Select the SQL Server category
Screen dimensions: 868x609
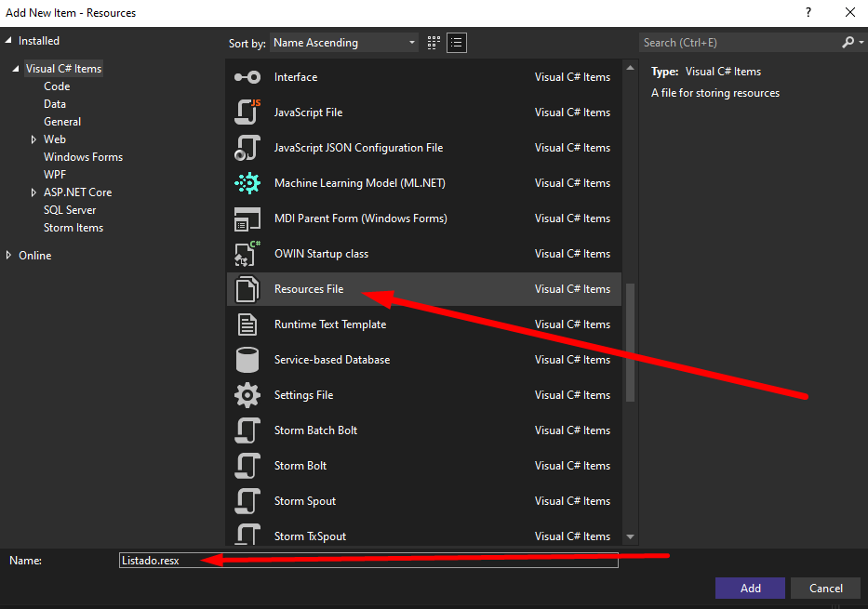(70, 210)
